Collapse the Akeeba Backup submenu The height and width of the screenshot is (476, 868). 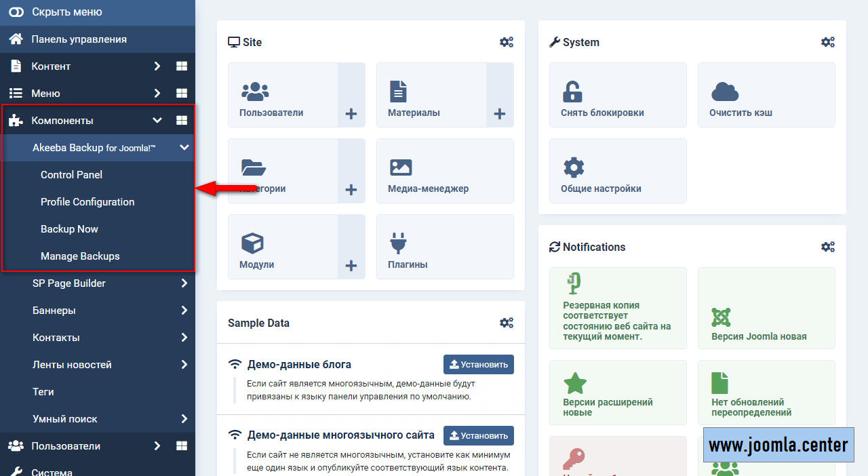184,148
